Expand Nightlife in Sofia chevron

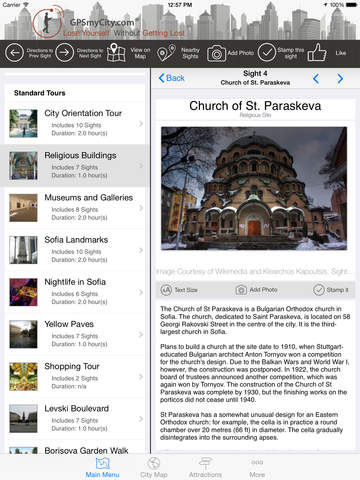141,292
